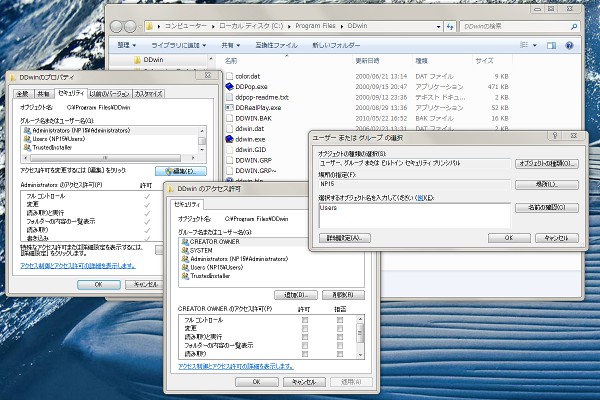
Task: Click 互換性ファイル toolbar item
Action: point(276,45)
